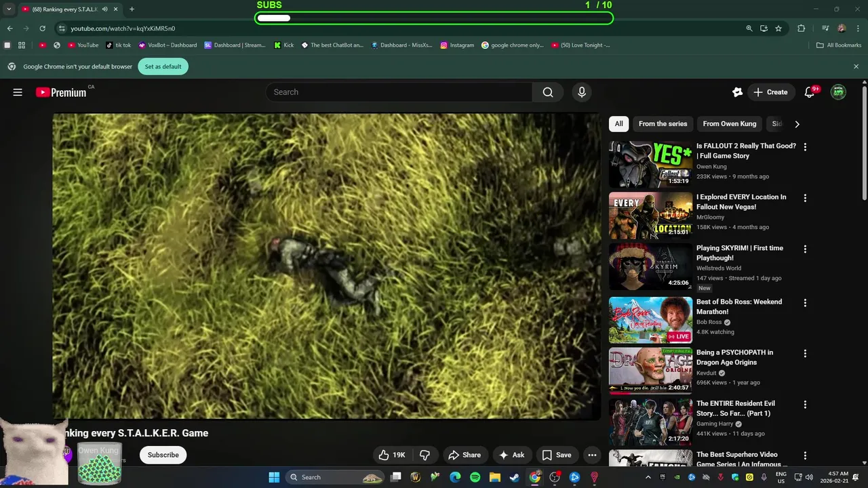Viewport: 868px width, 488px height.
Task: Reload the page in Chrome
Action: point(42,28)
